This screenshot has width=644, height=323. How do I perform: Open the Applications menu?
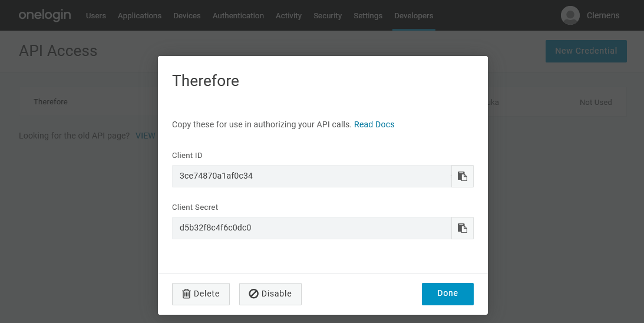(x=140, y=16)
